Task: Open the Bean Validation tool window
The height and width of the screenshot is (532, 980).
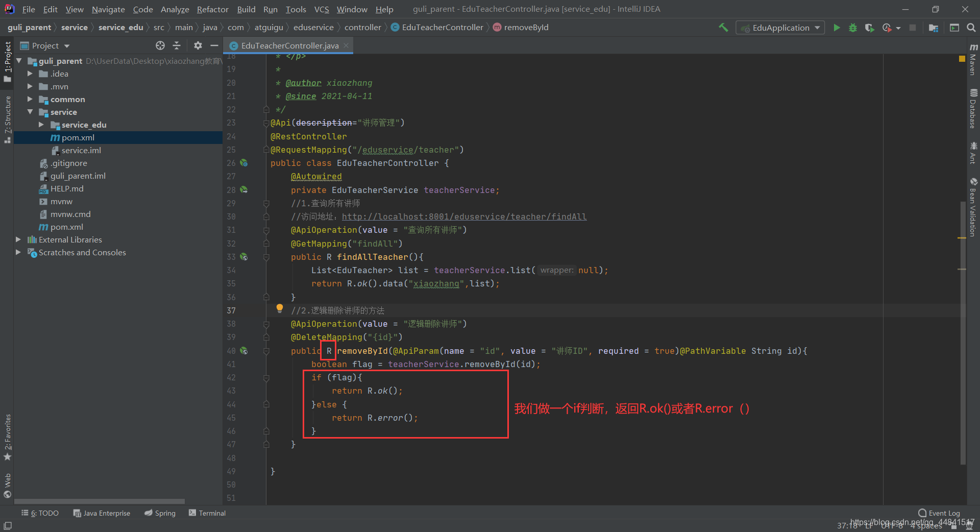Action: pyautogui.click(x=973, y=207)
